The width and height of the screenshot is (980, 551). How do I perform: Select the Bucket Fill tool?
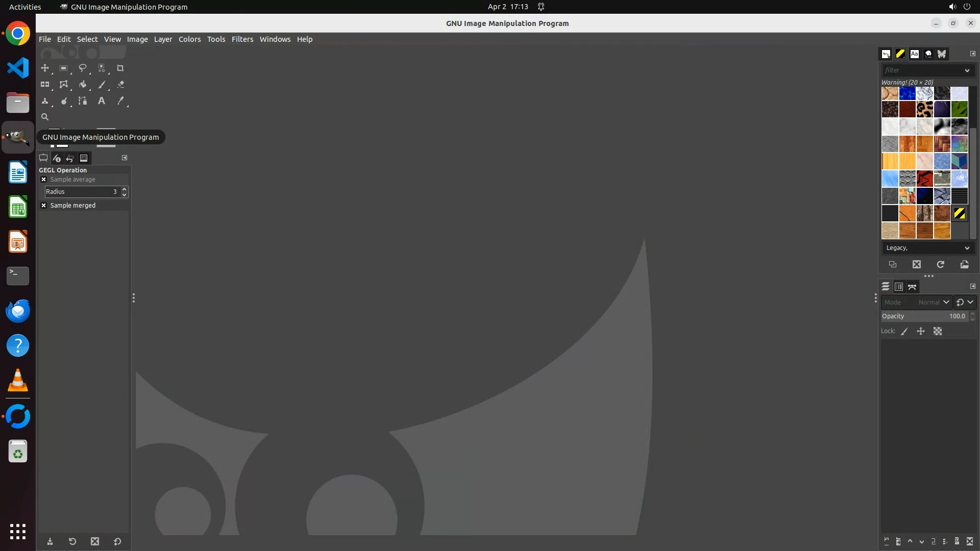click(82, 85)
